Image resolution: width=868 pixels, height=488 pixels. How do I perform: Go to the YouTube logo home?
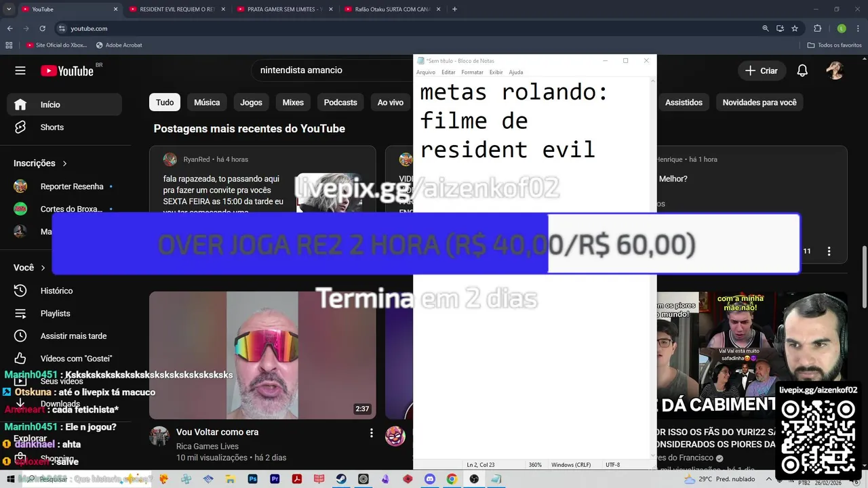pyautogui.click(x=67, y=70)
